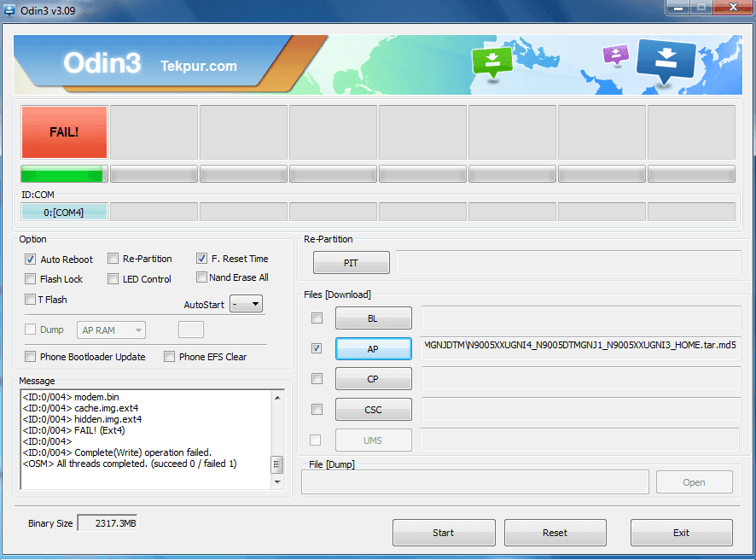
Task: Click the File [Dump] path field
Action: point(475,482)
